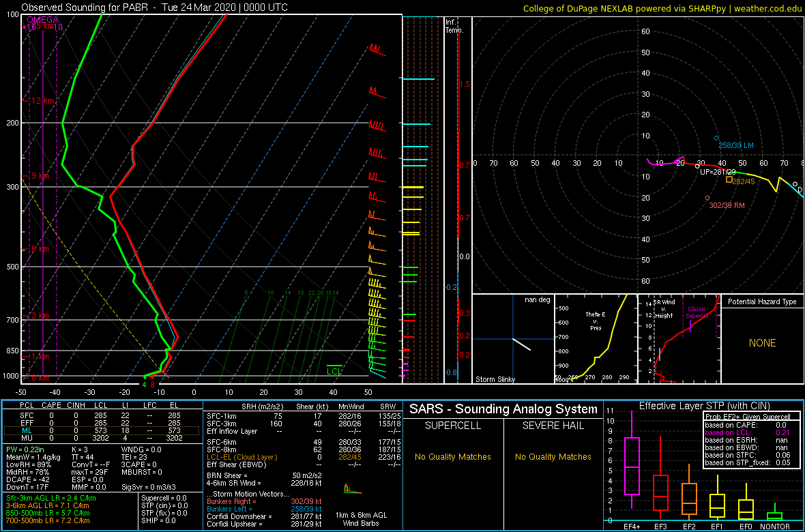
Task: Click the NONE hazard type value
Action: pyautogui.click(x=763, y=343)
